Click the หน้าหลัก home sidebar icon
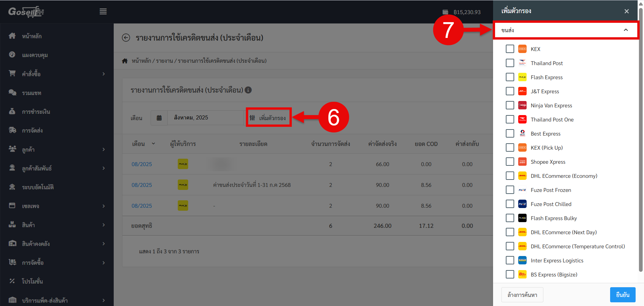 (x=12, y=36)
